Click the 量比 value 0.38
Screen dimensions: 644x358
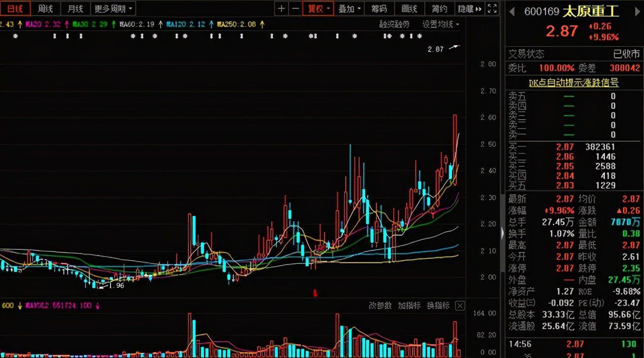click(631, 234)
